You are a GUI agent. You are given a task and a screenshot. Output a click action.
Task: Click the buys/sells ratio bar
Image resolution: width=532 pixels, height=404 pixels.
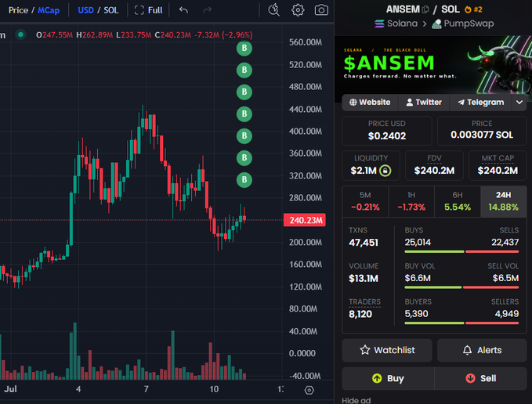[461, 251]
